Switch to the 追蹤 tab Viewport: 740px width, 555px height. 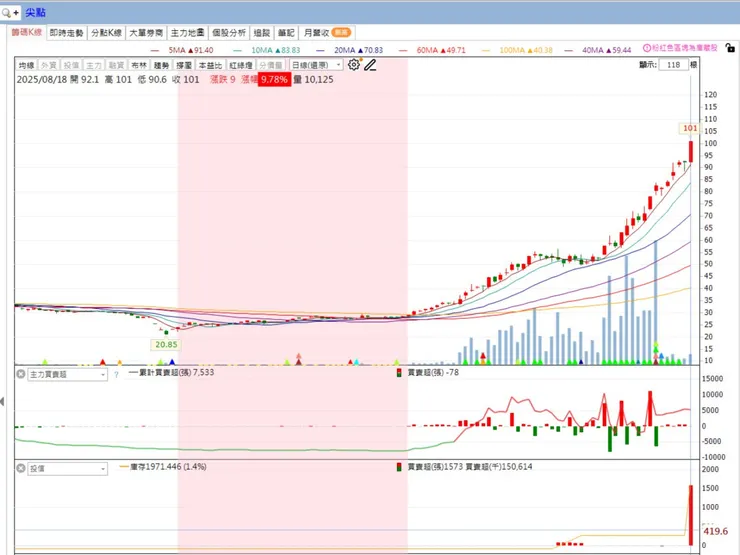tap(262, 33)
